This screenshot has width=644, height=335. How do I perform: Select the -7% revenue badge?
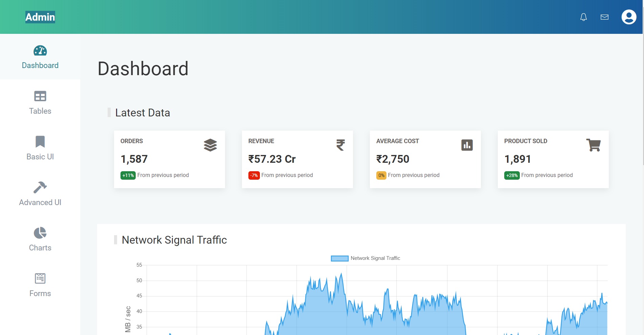254,175
